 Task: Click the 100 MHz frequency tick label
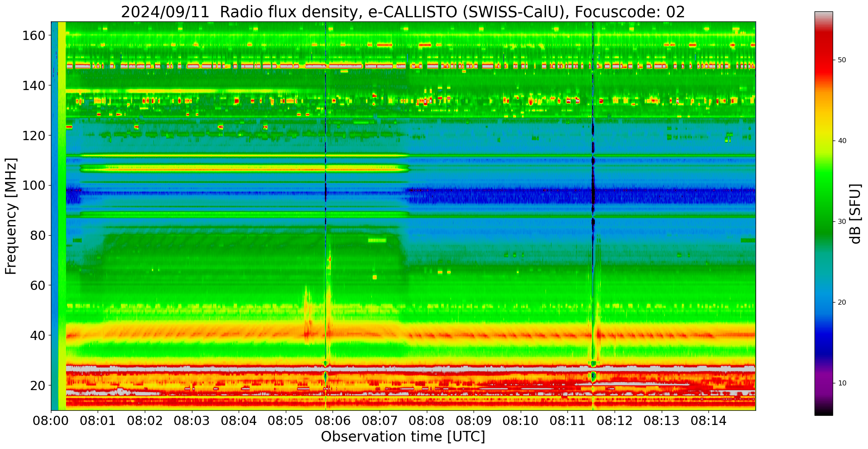coord(34,186)
